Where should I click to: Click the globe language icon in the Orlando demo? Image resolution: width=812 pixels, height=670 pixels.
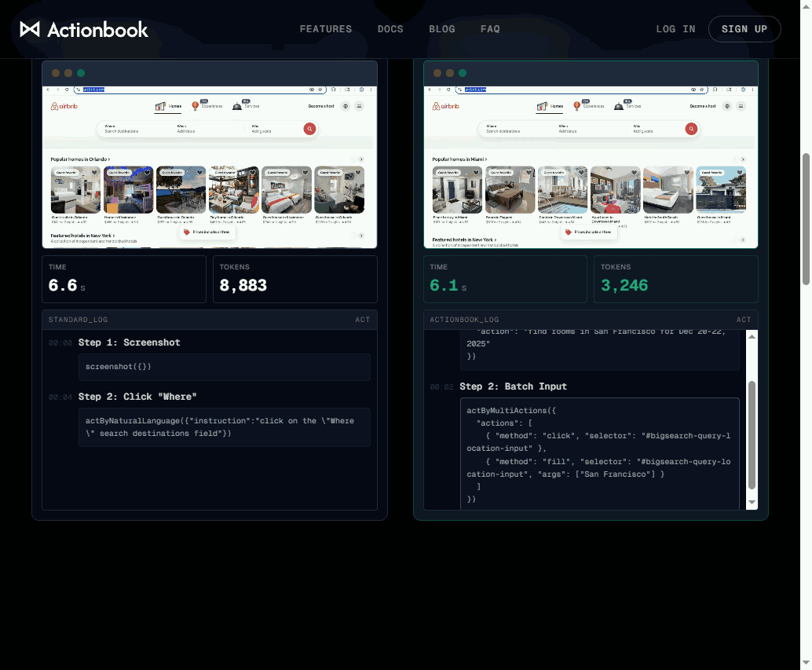[346, 106]
